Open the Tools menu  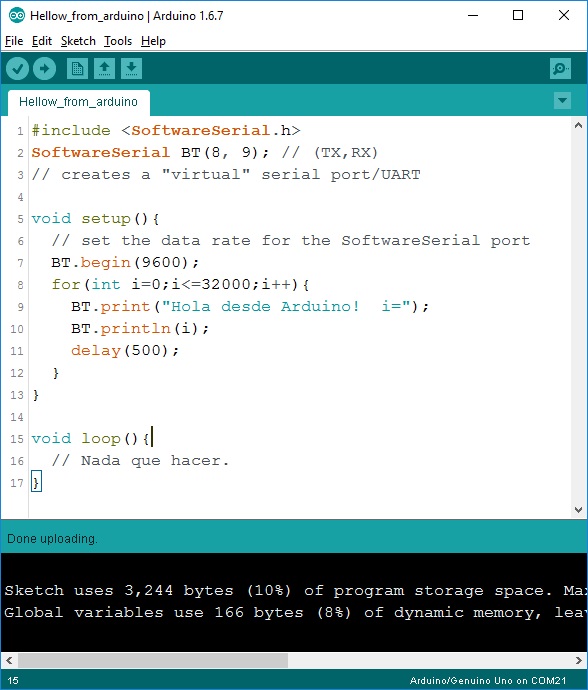(118, 41)
